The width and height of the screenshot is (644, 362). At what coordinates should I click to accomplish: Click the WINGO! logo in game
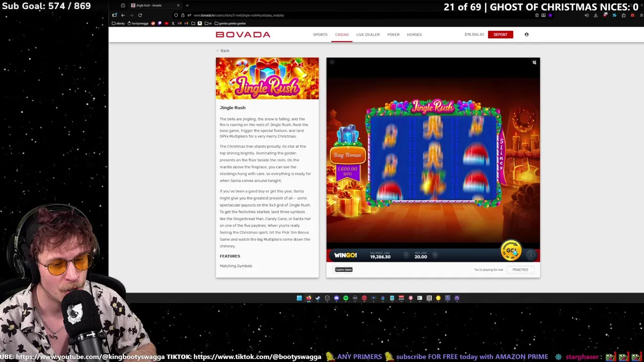click(x=345, y=255)
